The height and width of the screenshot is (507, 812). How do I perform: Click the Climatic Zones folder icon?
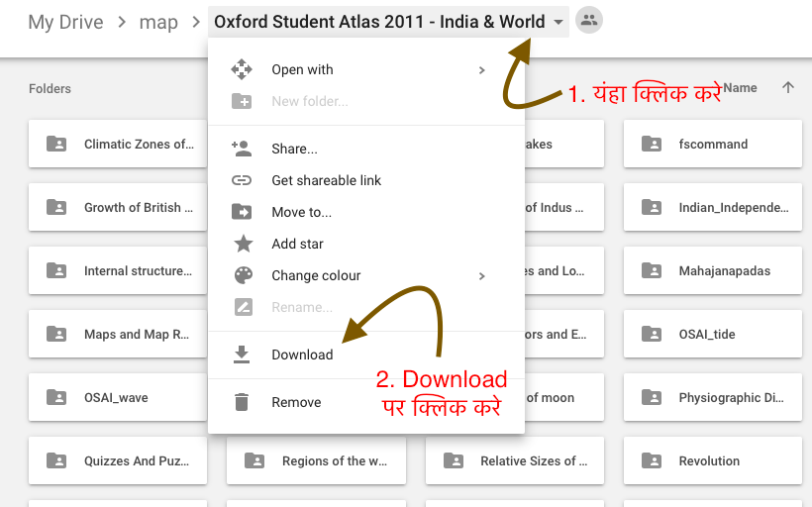(x=56, y=144)
